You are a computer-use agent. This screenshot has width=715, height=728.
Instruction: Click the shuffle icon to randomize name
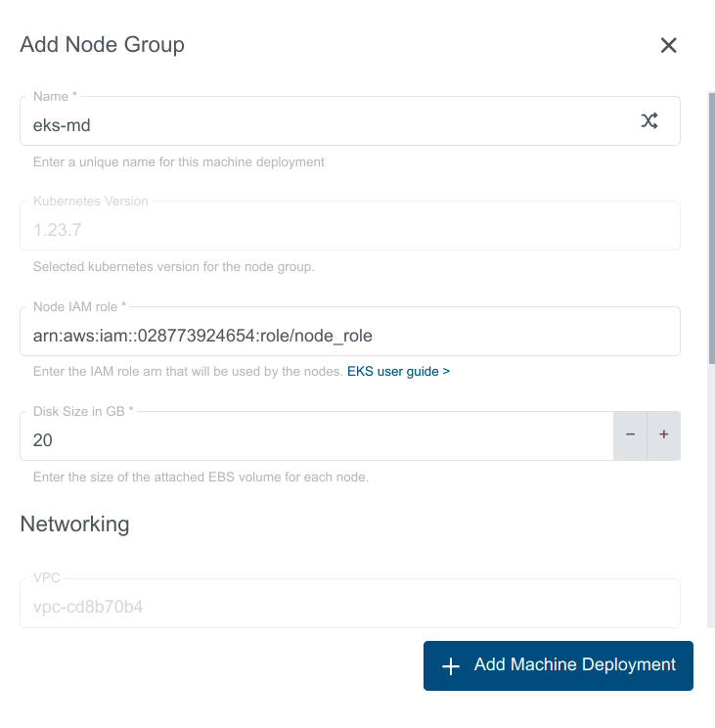point(649,120)
